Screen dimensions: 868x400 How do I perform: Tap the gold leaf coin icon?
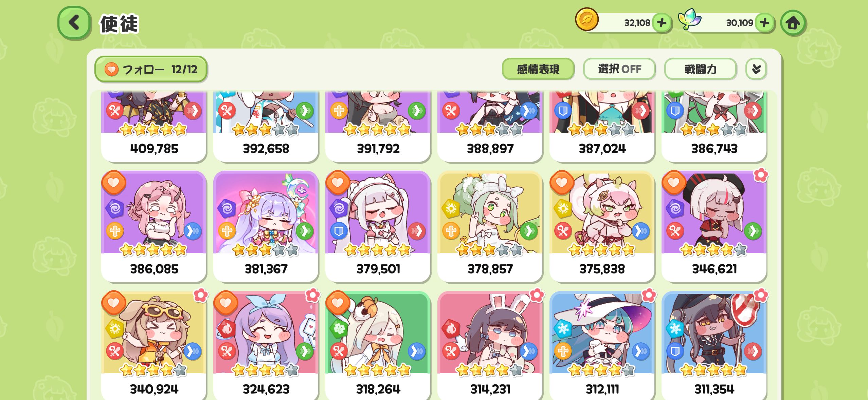click(x=587, y=20)
